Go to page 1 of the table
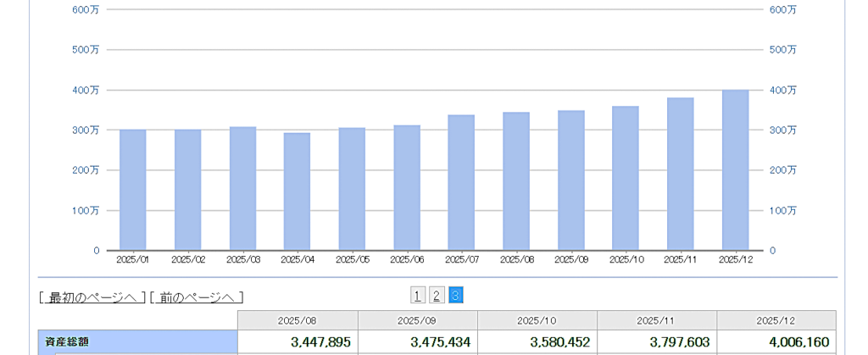Viewport: 868px width, 355px height. (x=418, y=295)
